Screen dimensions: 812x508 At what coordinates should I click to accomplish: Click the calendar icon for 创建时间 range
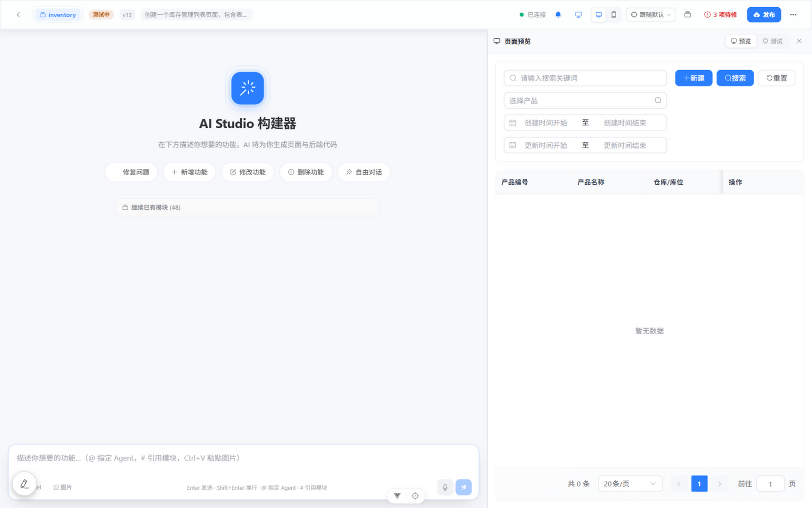pos(513,123)
